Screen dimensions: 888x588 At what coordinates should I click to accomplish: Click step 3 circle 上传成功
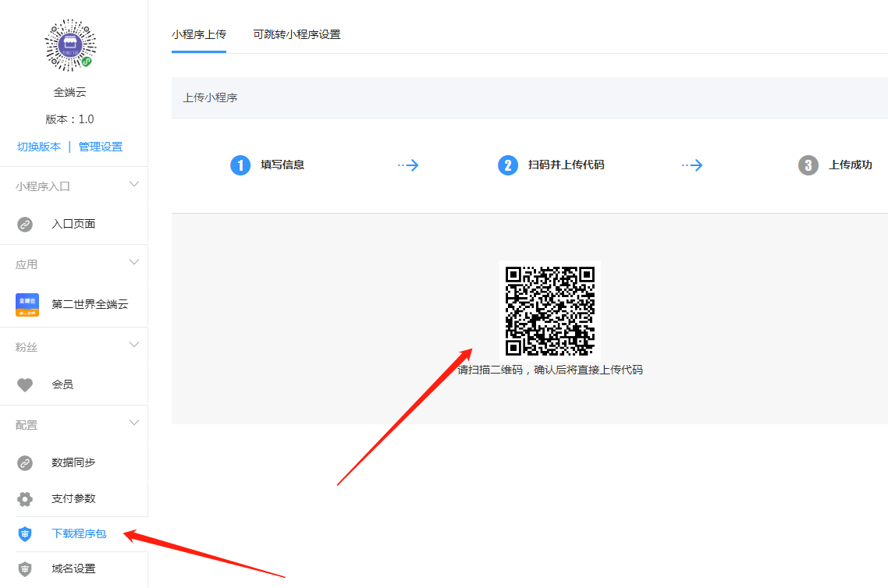[x=808, y=165]
